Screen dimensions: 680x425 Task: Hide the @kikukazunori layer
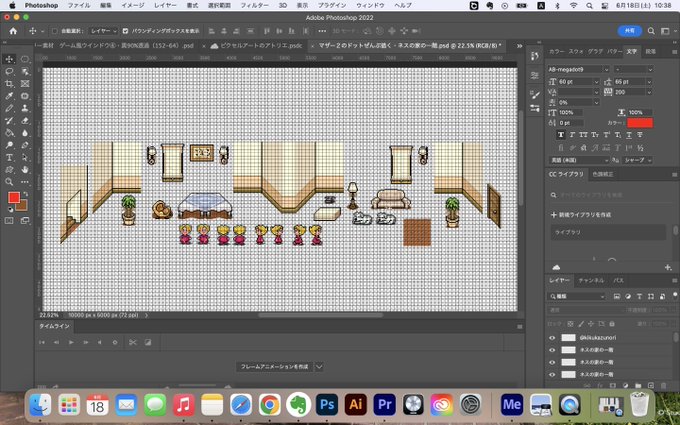[552, 337]
